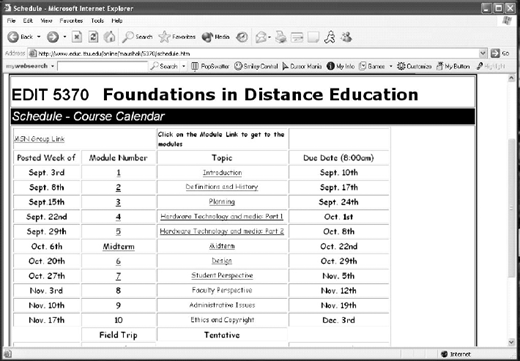Open the Favorites pane

point(177,37)
